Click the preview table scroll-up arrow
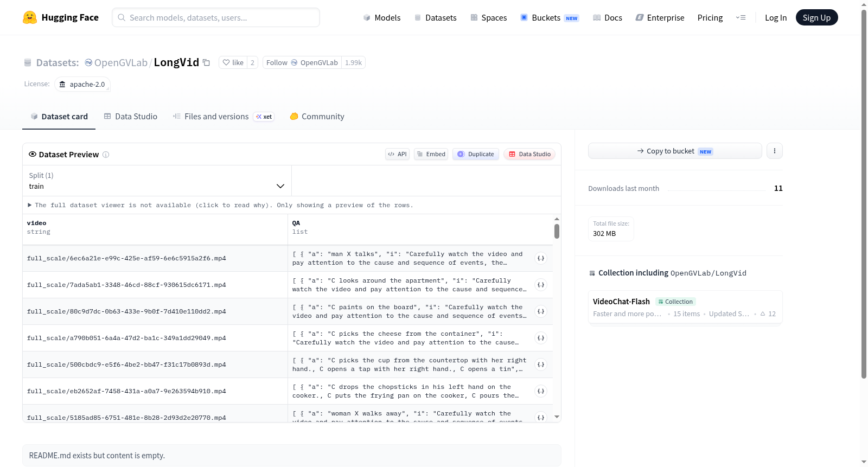 pos(557,219)
